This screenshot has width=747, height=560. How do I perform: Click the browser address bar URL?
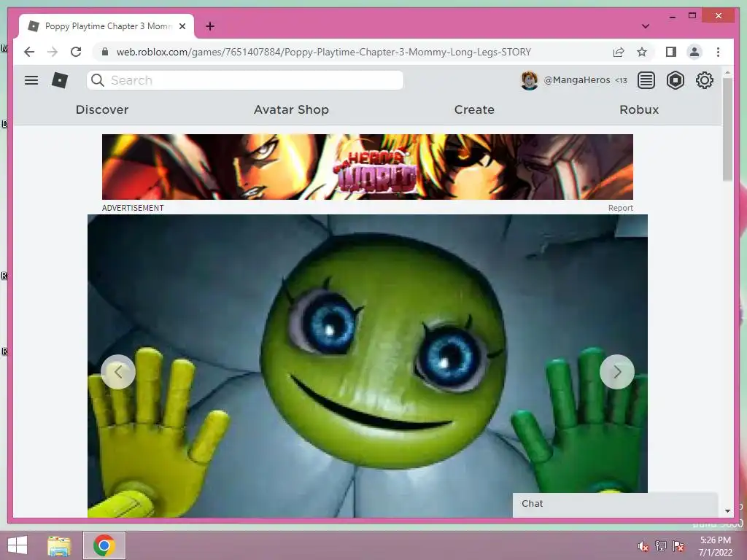click(323, 52)
